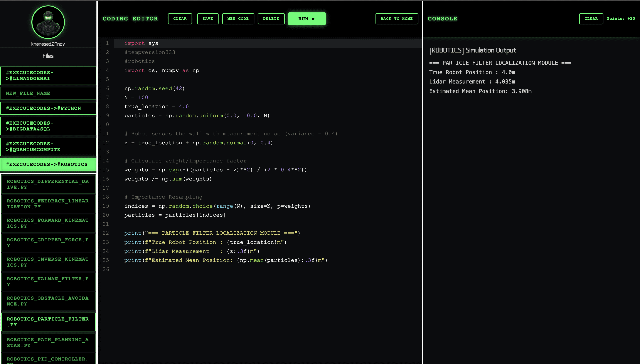
Task: Open ROBOTICS_INVERSE_KINEMATICS.PY file
Action: 49,262
